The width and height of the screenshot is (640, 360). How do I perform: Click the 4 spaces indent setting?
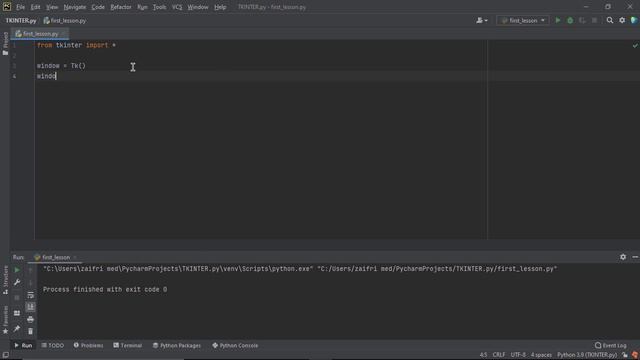point(541,355)
